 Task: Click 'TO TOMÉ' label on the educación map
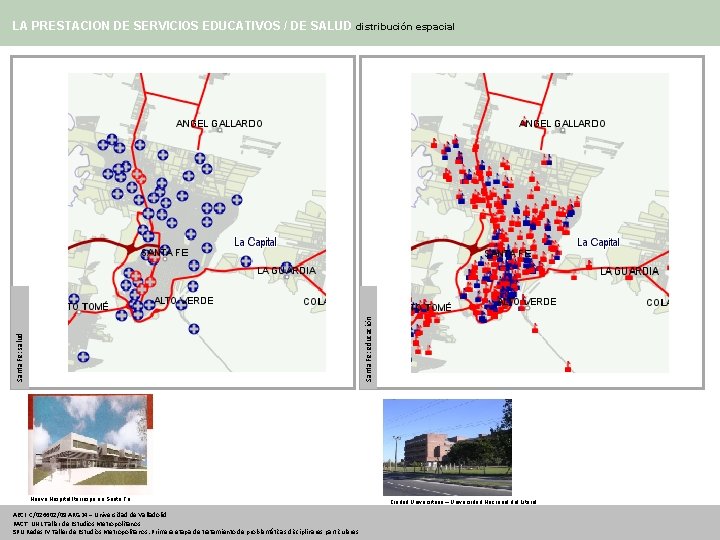coord(432,307)
